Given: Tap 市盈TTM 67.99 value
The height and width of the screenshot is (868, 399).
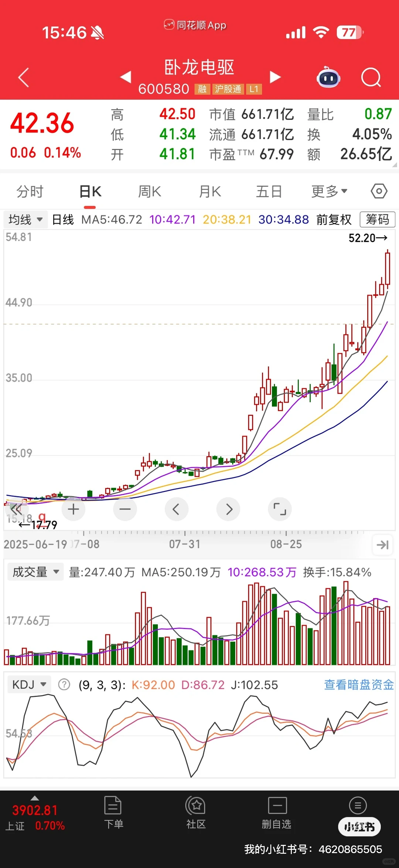Looking at the screenshot, I should pos(252,154).
